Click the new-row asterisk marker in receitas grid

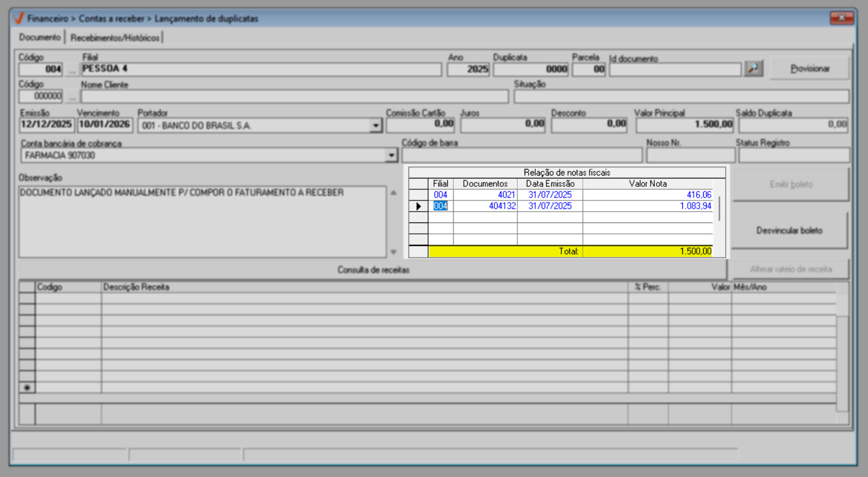[x=27, y=388]
